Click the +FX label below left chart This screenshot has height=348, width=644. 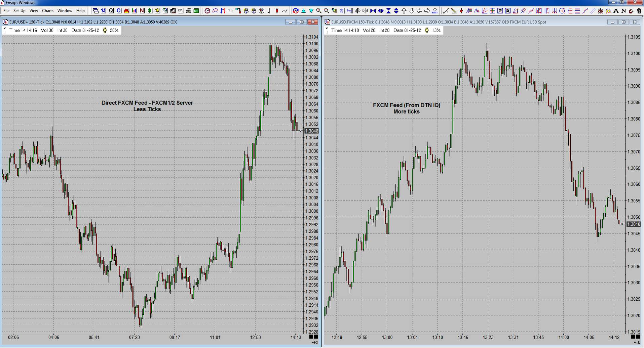(x=315, y=342)
